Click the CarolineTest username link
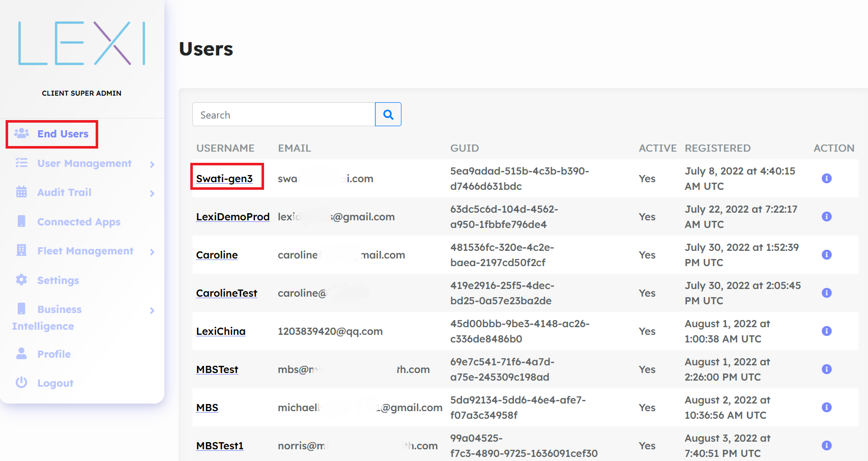Viewport: 868px width, 461px height. click(226, 293)
